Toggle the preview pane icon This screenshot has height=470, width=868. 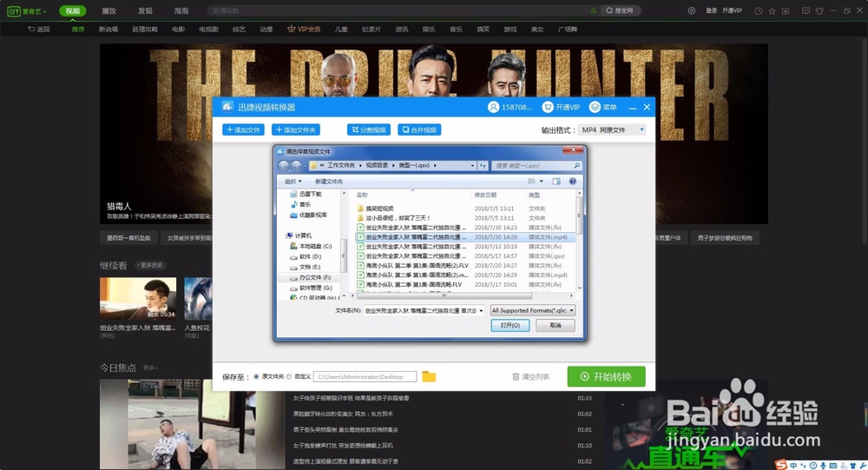tap(556, 182)
